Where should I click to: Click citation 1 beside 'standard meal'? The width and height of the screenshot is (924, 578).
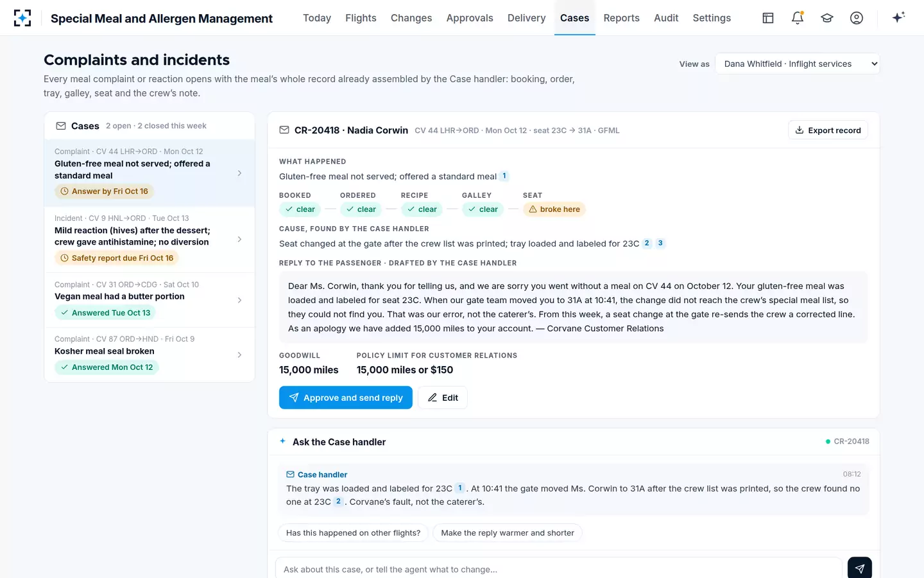click(x=504, y=176)
